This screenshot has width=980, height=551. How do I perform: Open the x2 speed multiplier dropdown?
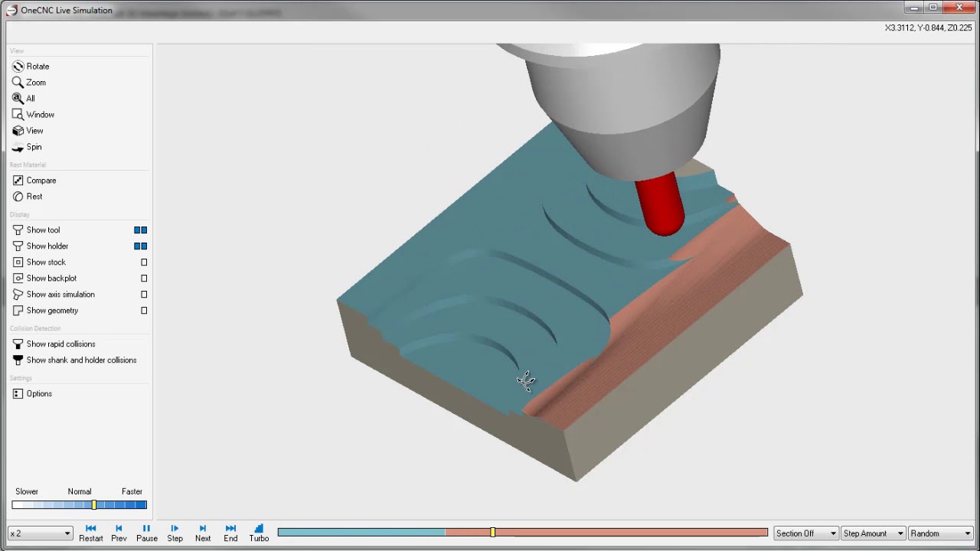pos(40,533)
